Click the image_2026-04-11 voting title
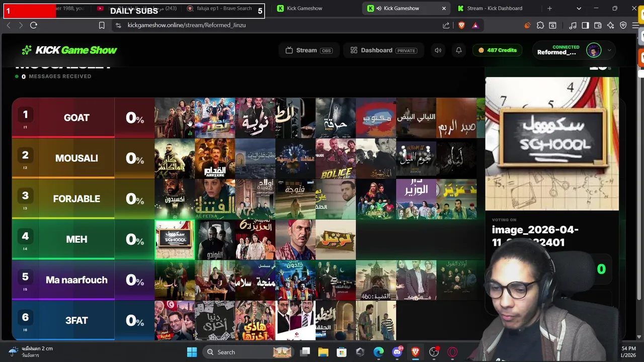This screenshot has height=362, width=644. tap(535, 236)
